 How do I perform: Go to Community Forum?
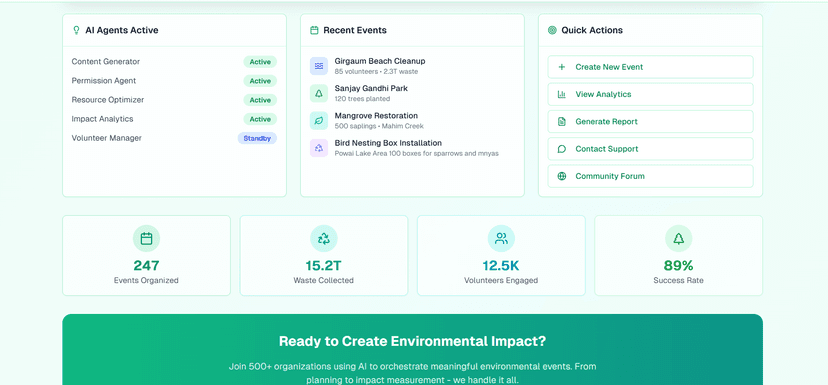[650, 176]
